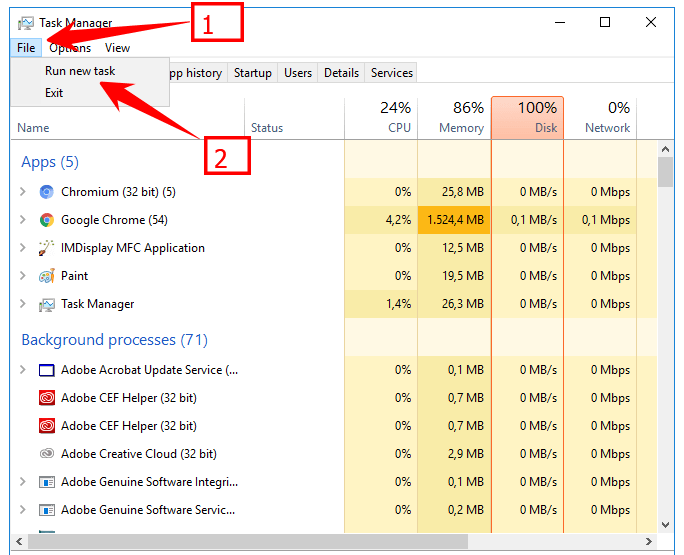Screen dimensions: 684x555
Task: Click the 1,4% CPU value
Action: click(398, 304)
